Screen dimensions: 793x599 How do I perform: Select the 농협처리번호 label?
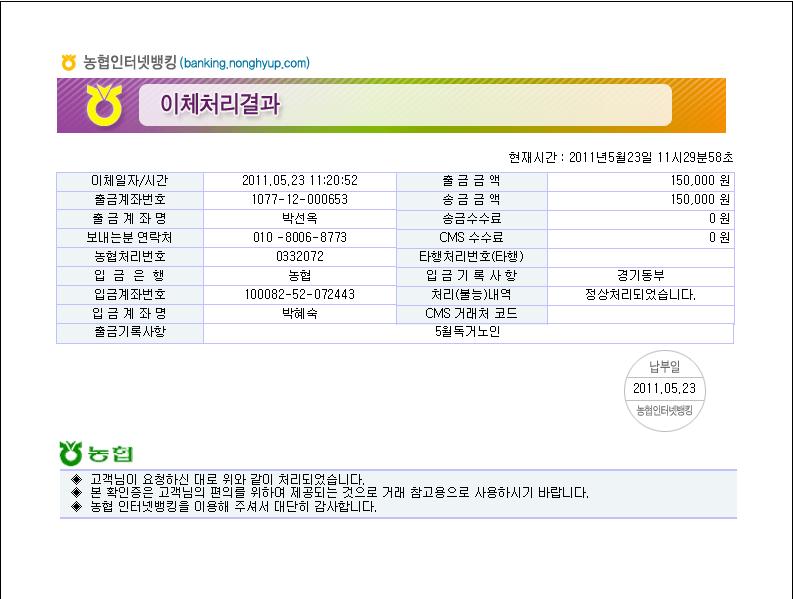point(130,256)
